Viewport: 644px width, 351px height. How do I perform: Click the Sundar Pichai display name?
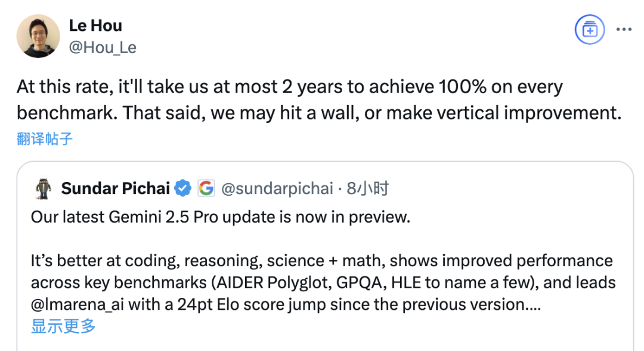[116, 188]
